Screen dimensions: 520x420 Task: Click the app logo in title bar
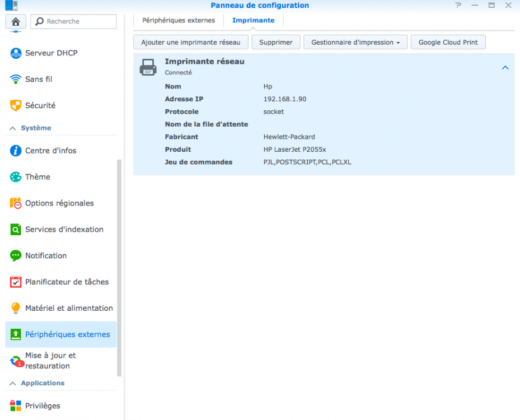tap(12, 5)
